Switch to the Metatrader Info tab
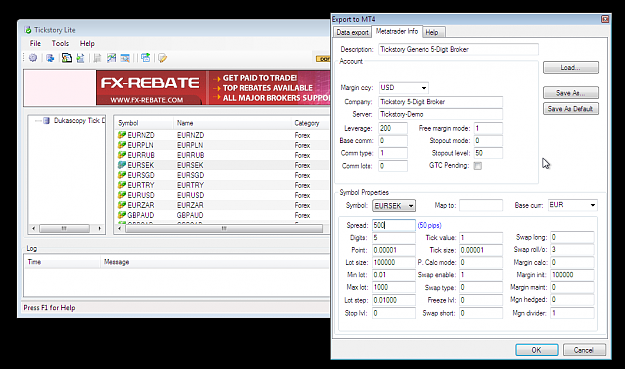 coord(397,31)
